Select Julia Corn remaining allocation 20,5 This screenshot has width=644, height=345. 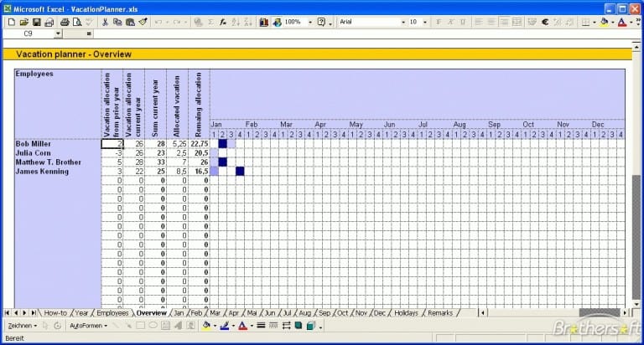[x=200, y=153]
